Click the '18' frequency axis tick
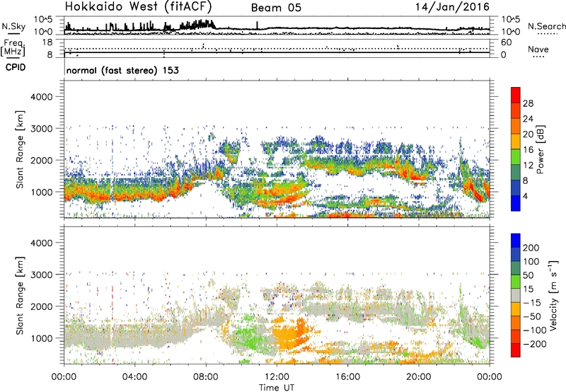This screenshot has width=566, height=392. pyautogui.click(x=47, y=42)
